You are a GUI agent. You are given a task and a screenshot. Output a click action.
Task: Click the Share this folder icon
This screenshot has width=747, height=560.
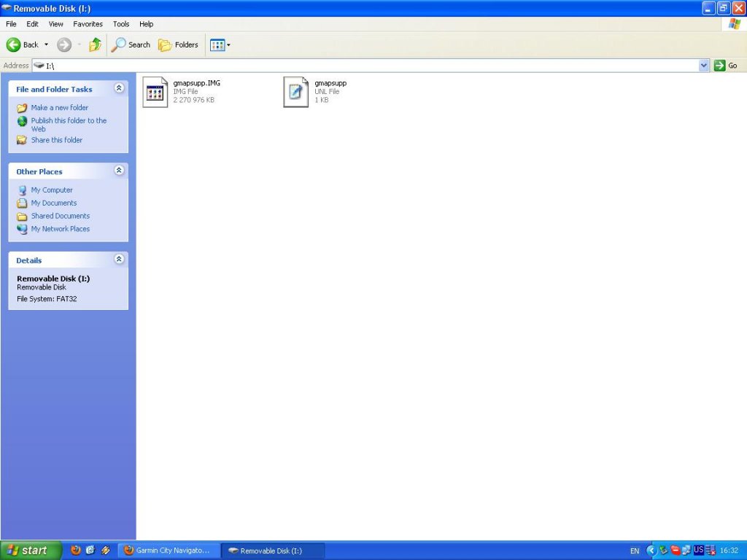tap(22, 140)
